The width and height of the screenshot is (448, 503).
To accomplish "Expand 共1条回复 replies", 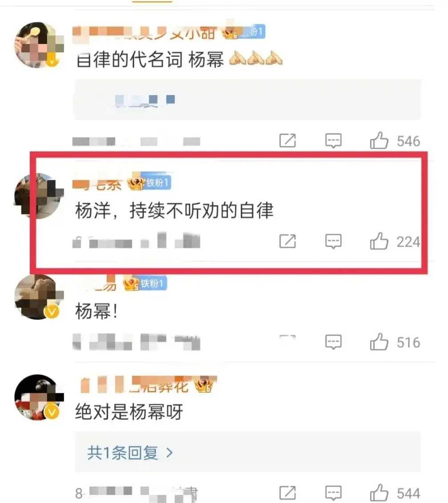I will point(248,452).
